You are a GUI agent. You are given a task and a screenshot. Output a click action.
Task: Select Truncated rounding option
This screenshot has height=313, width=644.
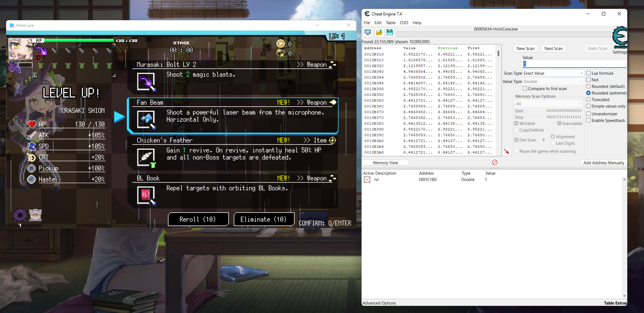click(588, 100)
